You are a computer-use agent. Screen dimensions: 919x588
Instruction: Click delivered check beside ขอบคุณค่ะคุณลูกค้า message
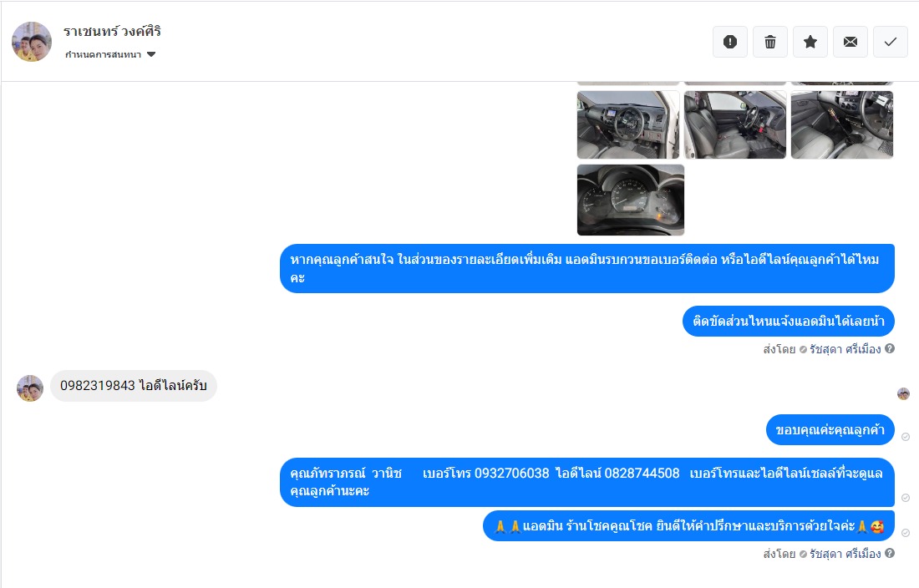906,437
